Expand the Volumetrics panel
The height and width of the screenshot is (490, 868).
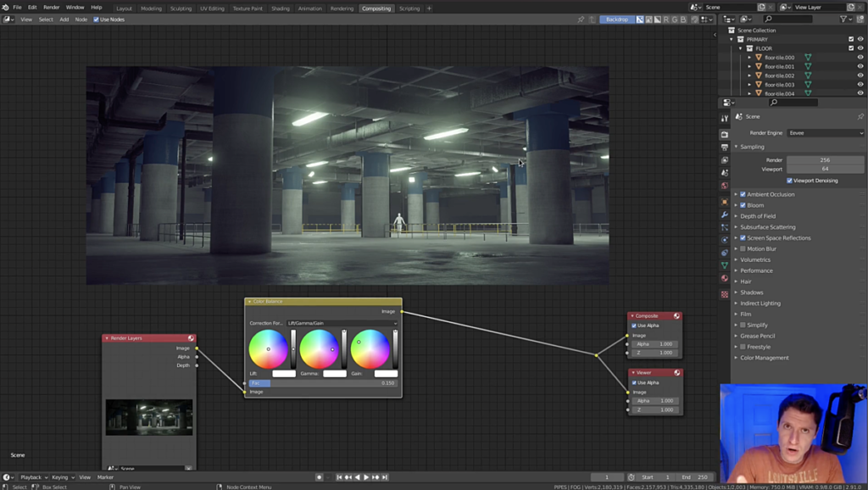(x=755, y=259)
